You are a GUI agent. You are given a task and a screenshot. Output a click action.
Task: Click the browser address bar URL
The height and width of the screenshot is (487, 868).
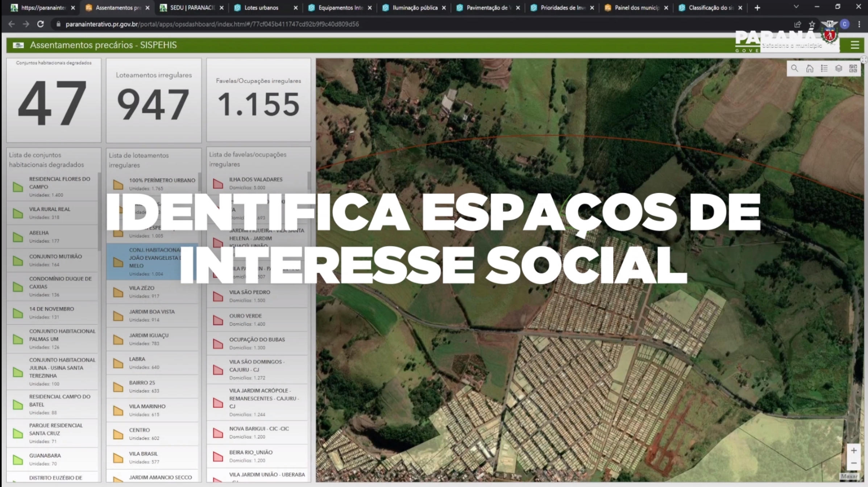point(212,24)
